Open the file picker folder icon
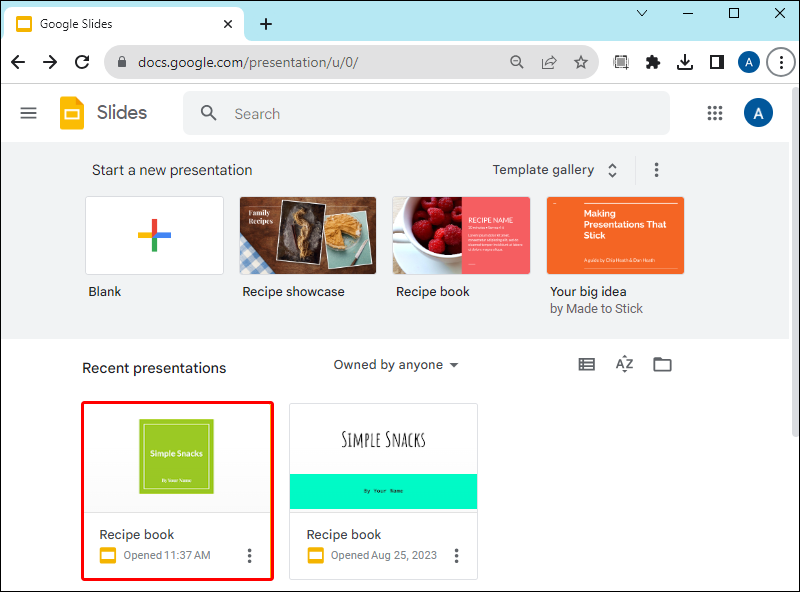The height and width of the screenshot is (592, 800). tap(662, 364)
